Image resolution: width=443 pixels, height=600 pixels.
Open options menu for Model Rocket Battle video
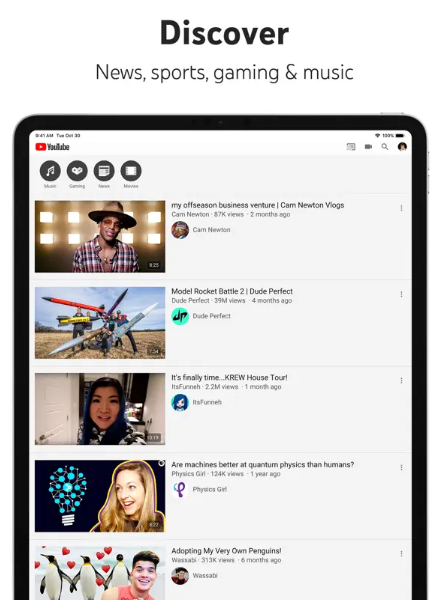pos(401,294)
